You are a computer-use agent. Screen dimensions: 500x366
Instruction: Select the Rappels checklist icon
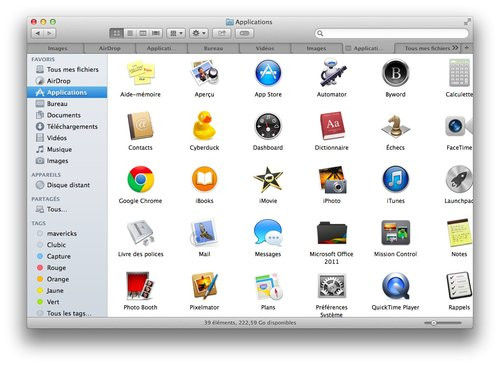point(459,286)
